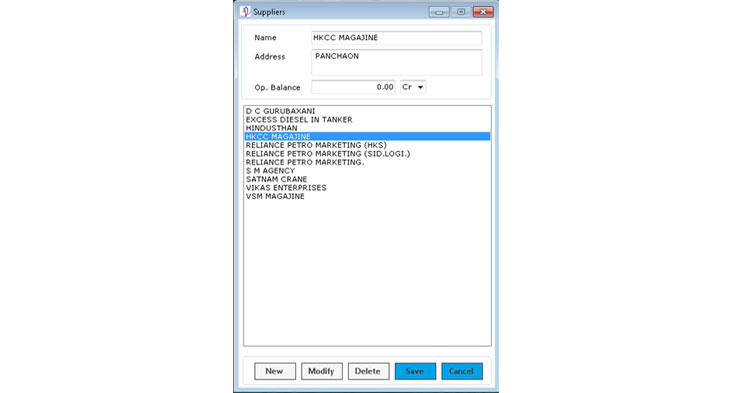
Task: Click the Delete button
Action: coord(368,371)
